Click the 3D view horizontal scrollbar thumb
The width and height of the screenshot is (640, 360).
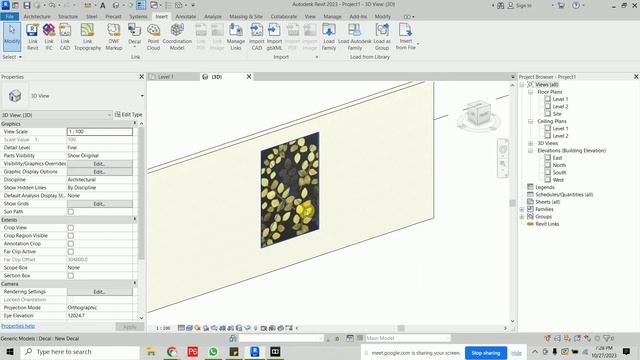click(401, 328)
